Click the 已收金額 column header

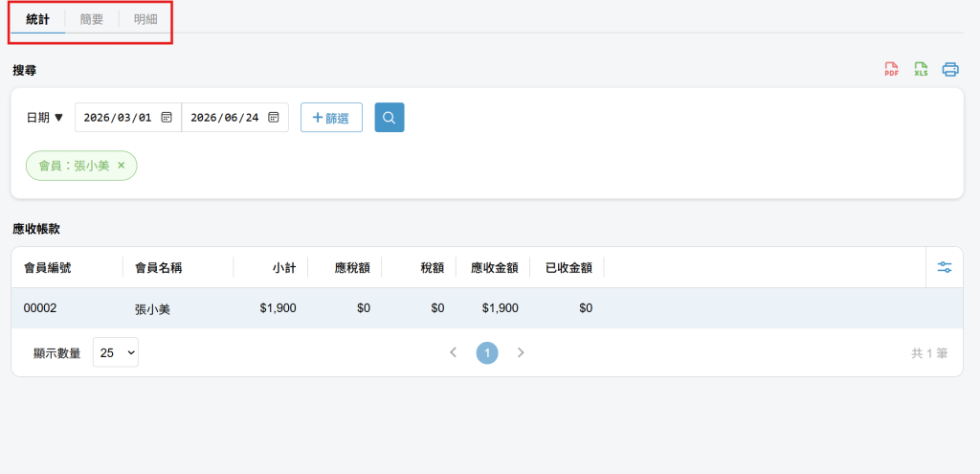[x=568, y=267]
